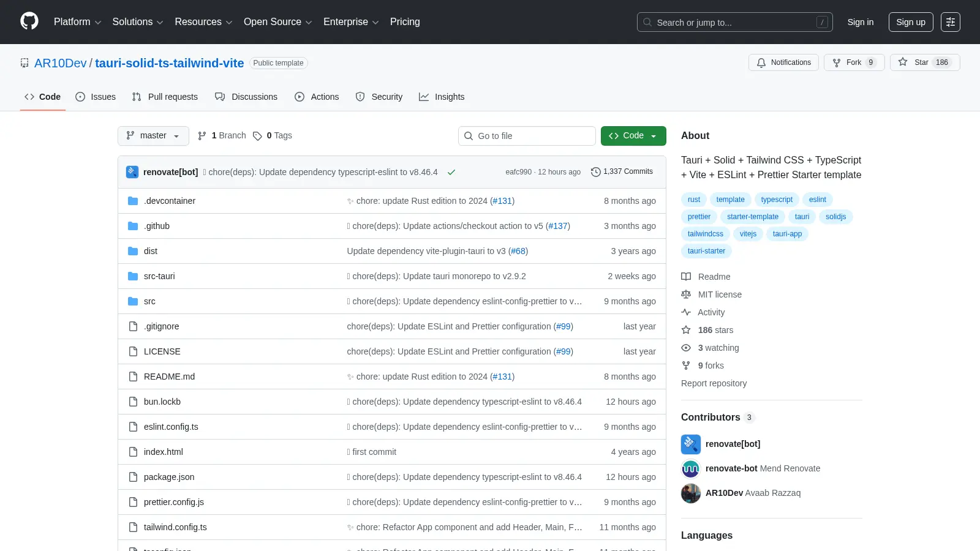Viewport: 980px width, 551px height.
Task: Click the GitHub logo icon
Action: coord(29,21)
